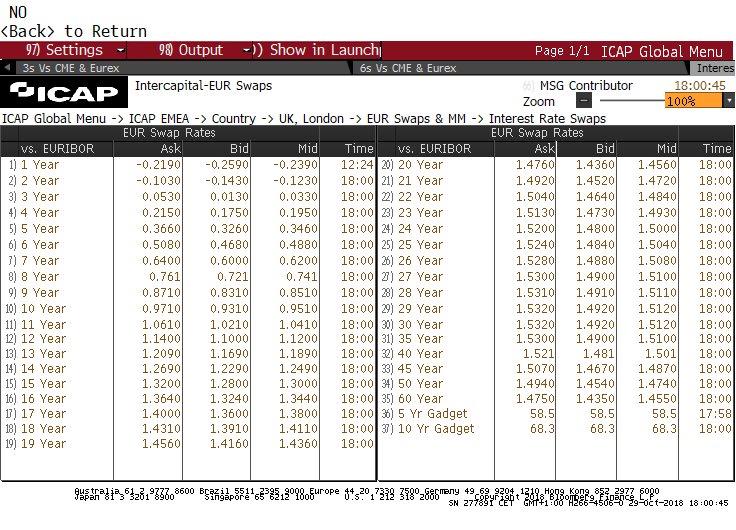Select row 2) 2 Year
Image resolution: width=736 pixels, height=530 pixels.
pos(188,181)
